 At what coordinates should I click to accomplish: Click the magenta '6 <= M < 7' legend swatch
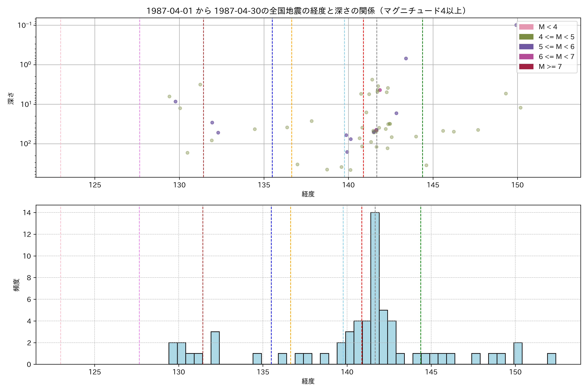click(x=526, y=57)
